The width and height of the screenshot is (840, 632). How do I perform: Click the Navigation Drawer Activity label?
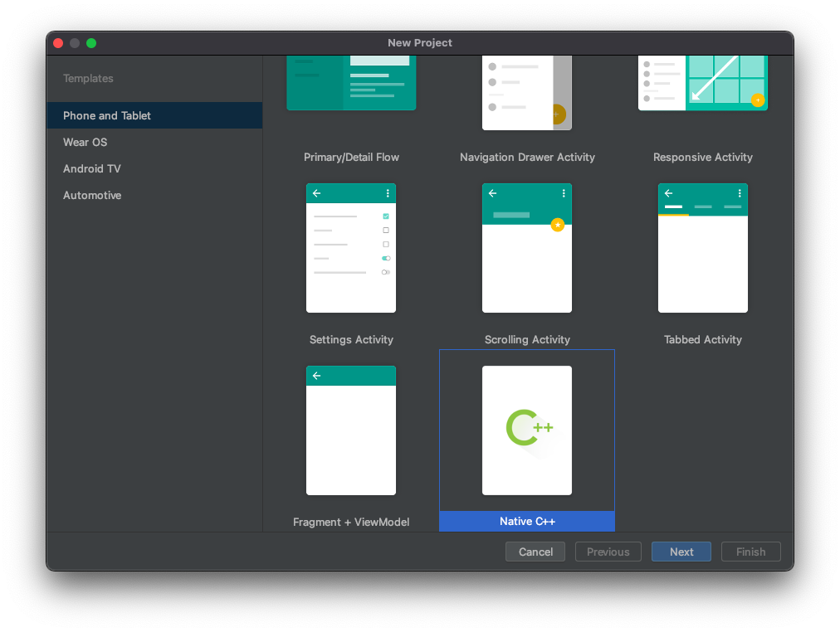tap(527, 158)
